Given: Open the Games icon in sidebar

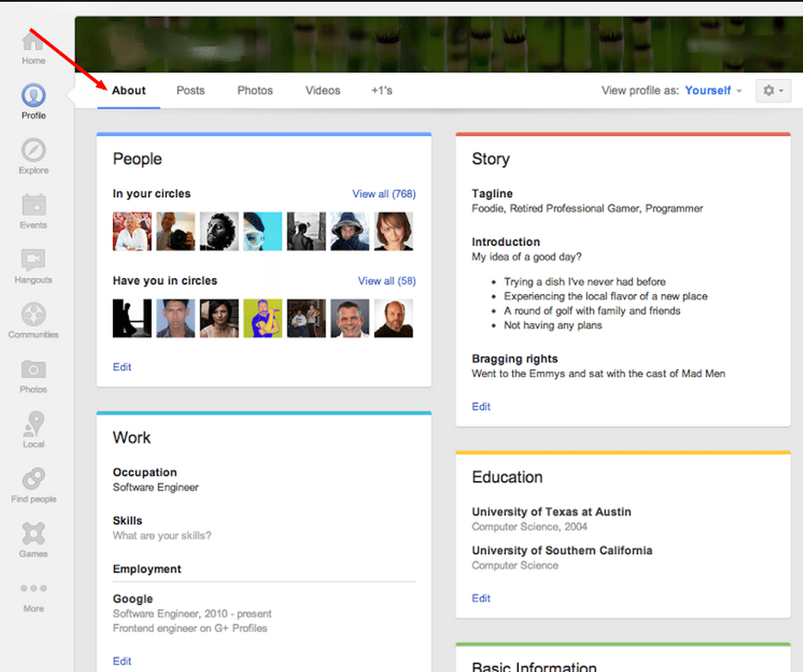Looking at the screenshot, I should 34,533.
